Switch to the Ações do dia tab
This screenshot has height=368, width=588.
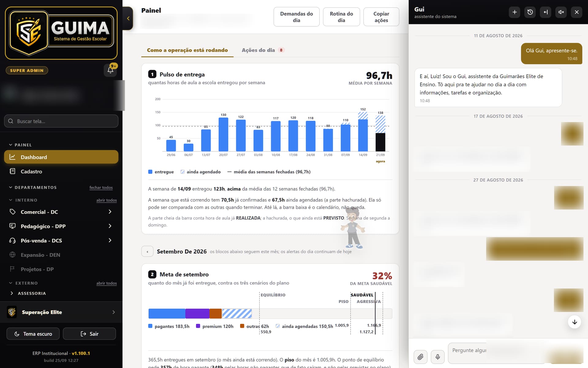[263, 50]
